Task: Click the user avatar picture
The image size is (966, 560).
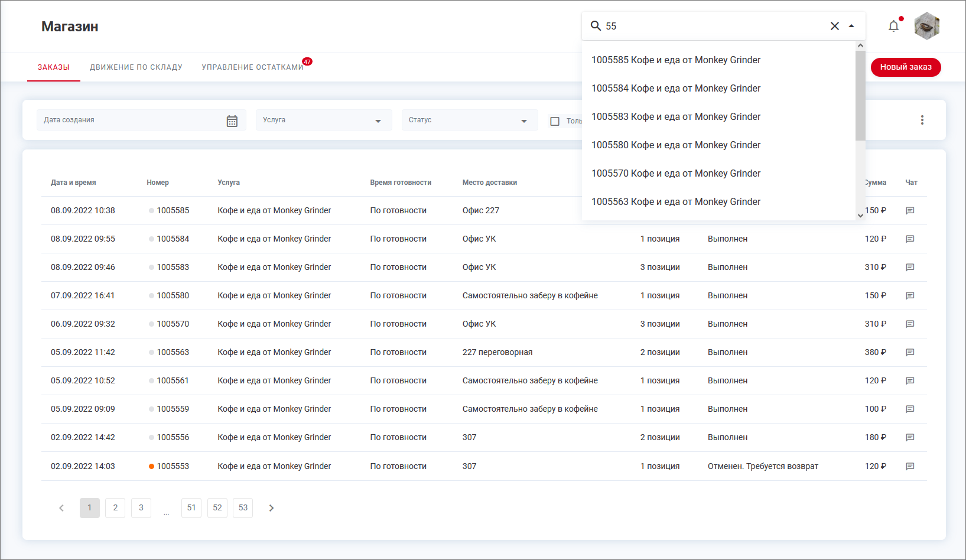Action: coord(926,26)
